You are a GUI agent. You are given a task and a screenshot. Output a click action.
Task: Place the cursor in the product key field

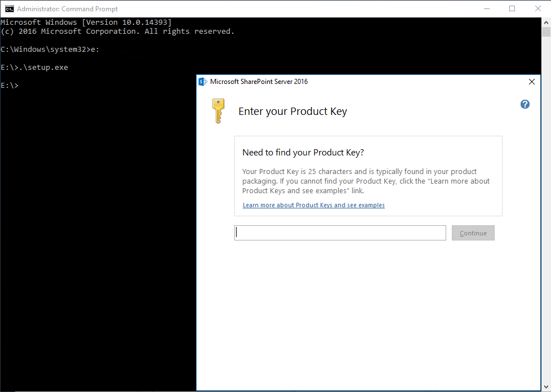coord(340,233)
